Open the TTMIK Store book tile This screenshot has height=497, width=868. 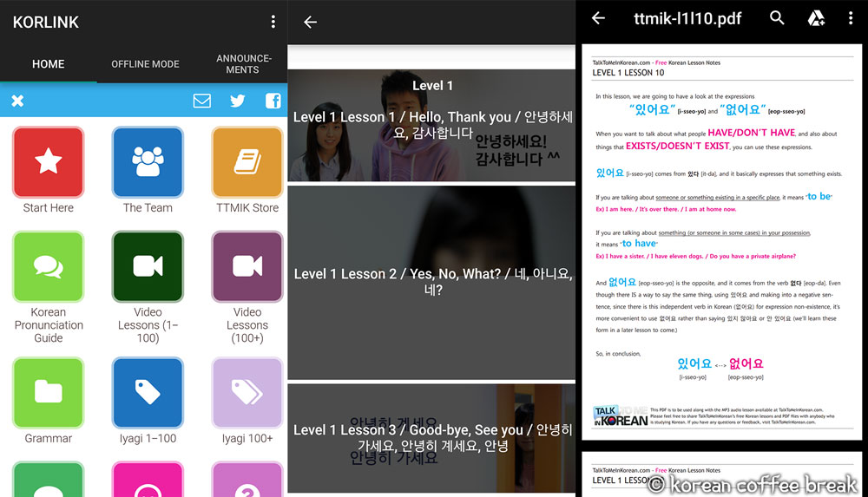point(247,162)
